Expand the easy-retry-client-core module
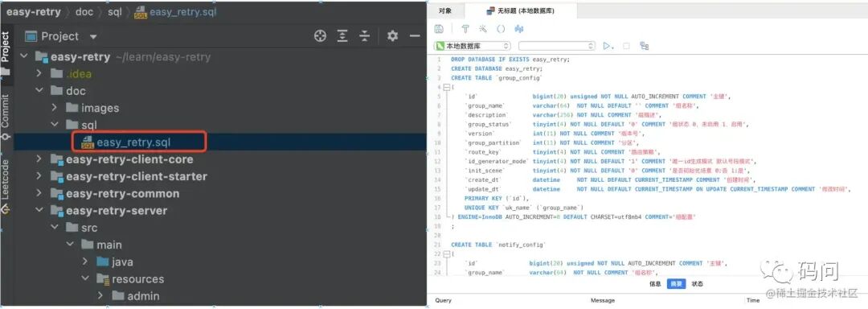 coord(39,159)
